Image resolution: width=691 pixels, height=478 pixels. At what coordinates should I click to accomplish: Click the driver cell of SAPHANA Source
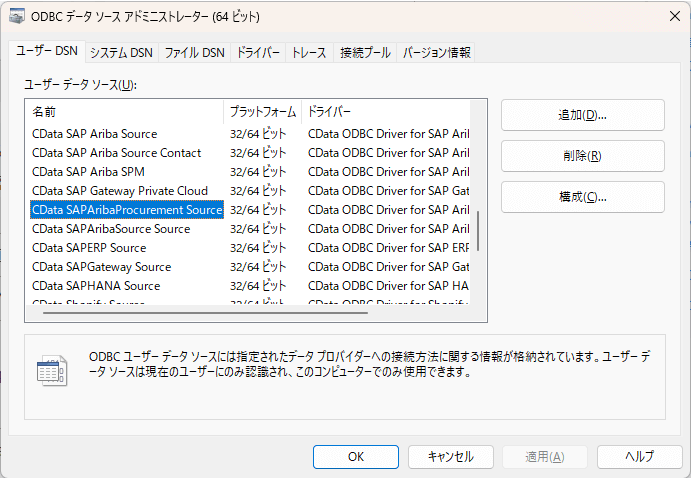[388, 286]
